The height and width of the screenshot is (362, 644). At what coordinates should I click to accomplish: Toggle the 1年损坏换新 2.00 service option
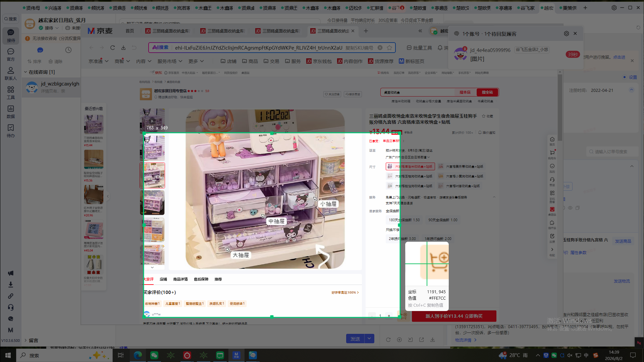click(438, 239)
